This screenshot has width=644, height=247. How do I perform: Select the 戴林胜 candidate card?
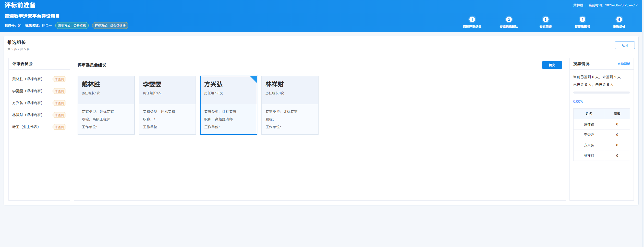(x=106, y=105)
